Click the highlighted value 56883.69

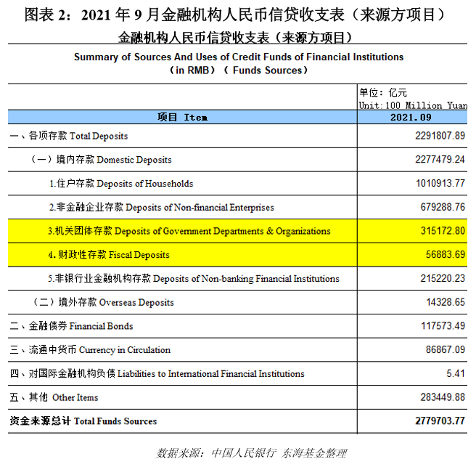446,254
